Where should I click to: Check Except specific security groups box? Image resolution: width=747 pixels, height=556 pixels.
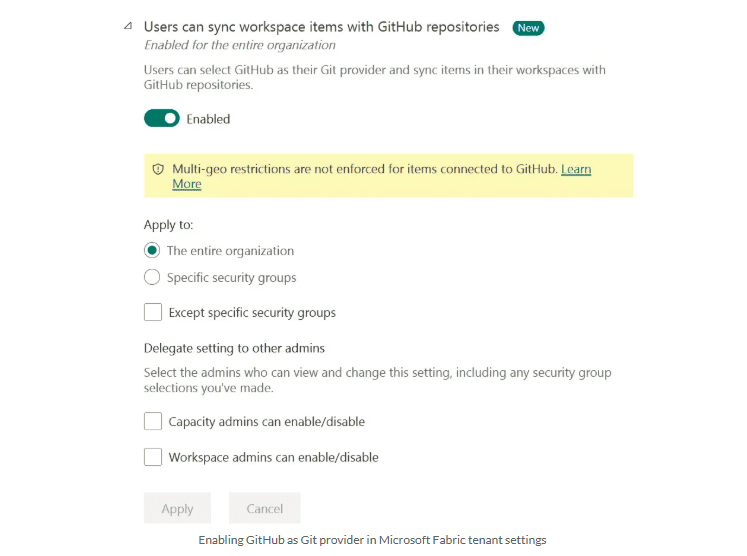pyautogui.click(x=153, y=312)
